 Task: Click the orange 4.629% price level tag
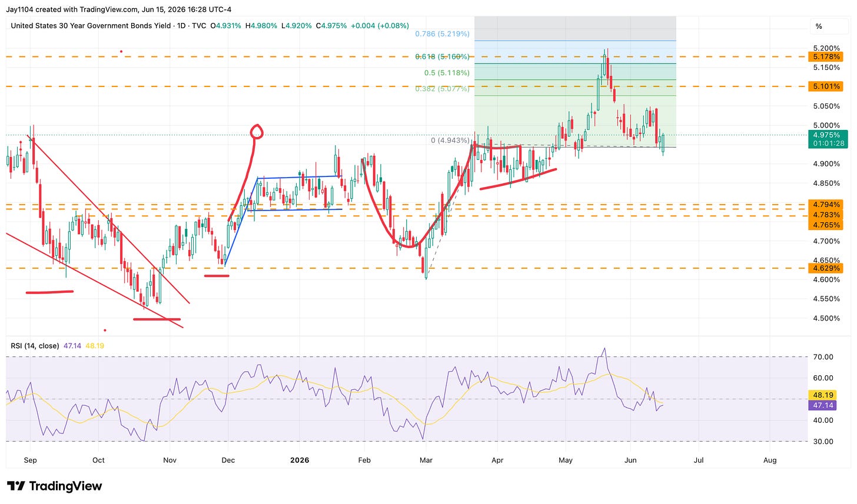point(827,268)
